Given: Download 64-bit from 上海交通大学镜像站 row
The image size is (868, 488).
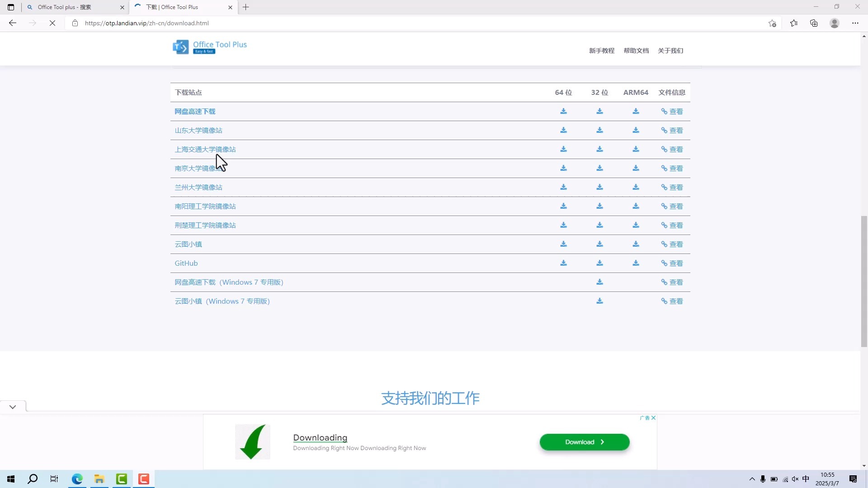Looking at the screenshot, I should [x=563, y=149].
